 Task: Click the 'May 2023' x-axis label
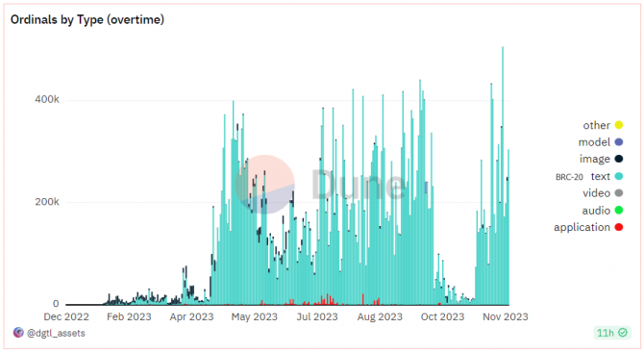pyautogui.click(x=254, y=316)
